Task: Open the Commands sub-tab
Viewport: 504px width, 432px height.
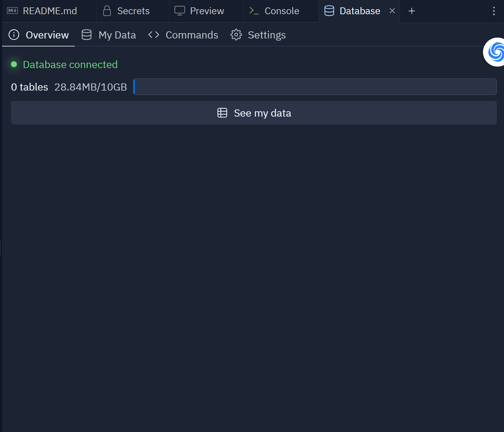Action: pyautogui.click(x=183, y=35)
